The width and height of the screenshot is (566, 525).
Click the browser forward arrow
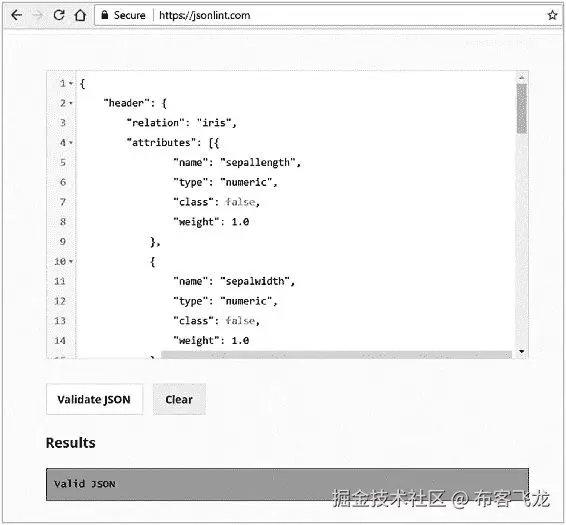[x=37, y=15]
